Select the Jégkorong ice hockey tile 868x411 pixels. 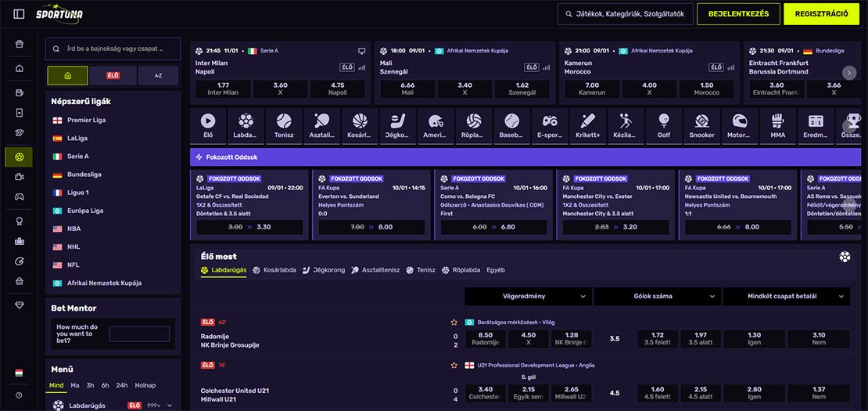[x=398, y=126]
